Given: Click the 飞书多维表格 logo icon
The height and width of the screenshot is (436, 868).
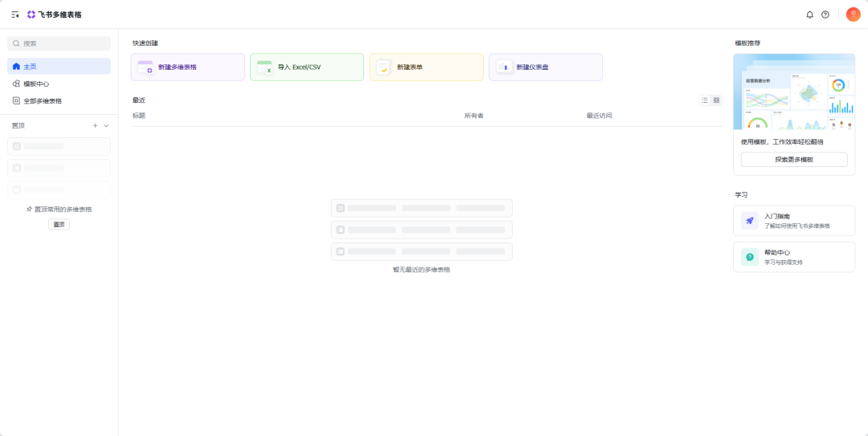Looking at the screenshot, I should coord(31,14).
